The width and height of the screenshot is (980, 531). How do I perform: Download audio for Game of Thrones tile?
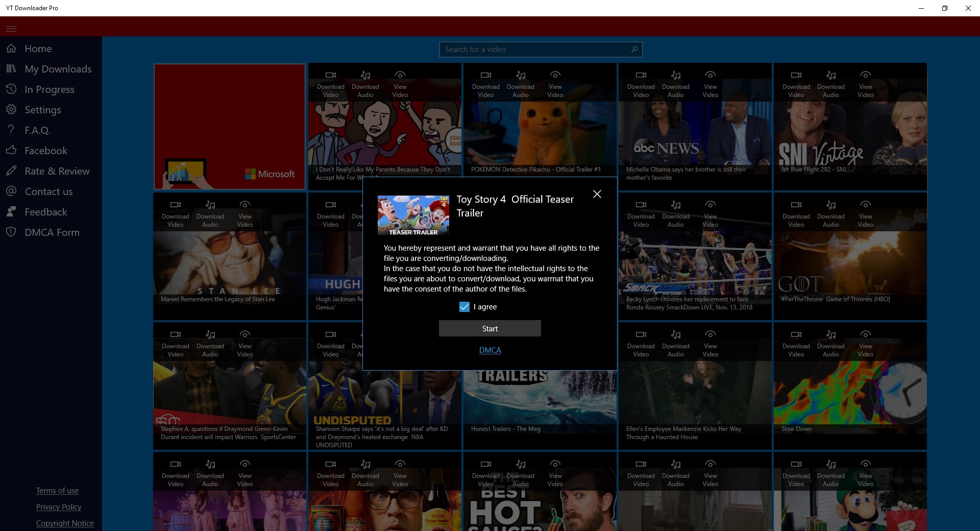pyautogui.click(x=831, y=214)
